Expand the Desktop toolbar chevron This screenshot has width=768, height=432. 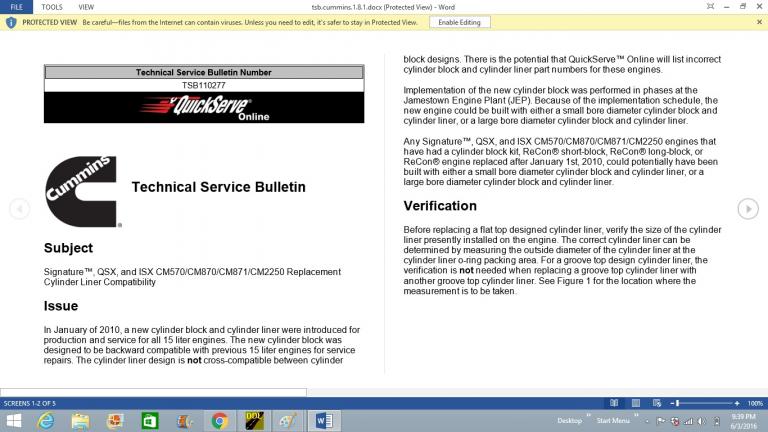[x=589, y=415]
